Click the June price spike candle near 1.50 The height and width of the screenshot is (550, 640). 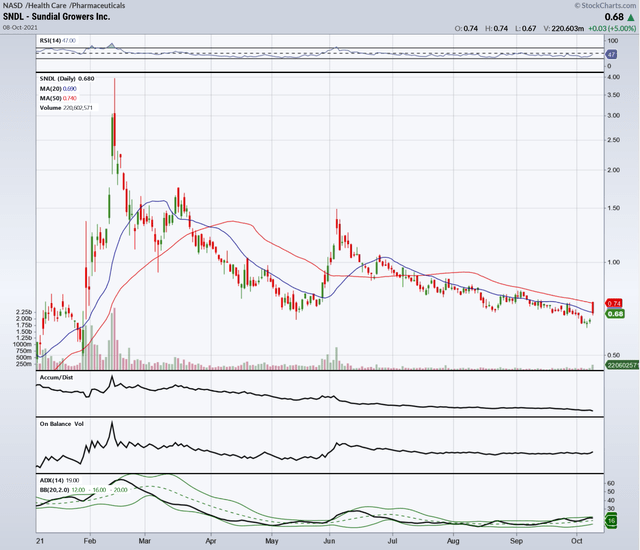point(337,222)
